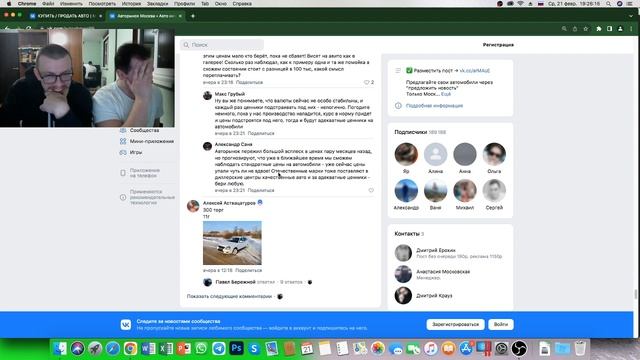Open WhatsApp from the dock
This screenshot has height=360, width=640.
(x=201, y=348)
